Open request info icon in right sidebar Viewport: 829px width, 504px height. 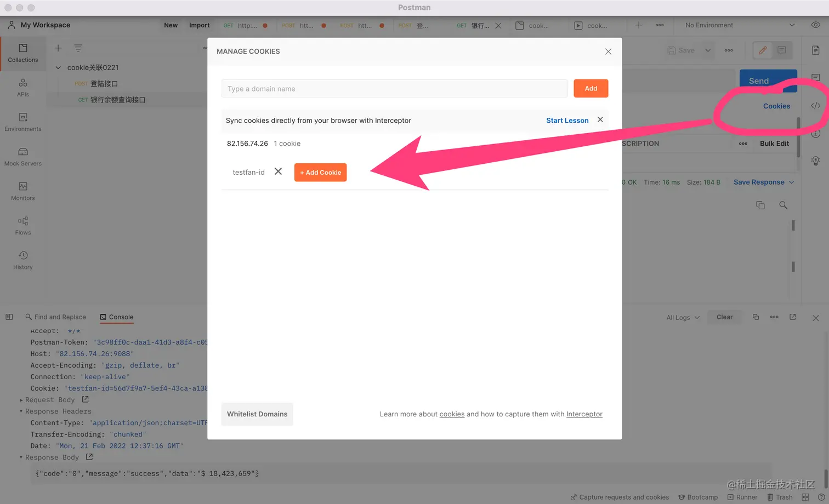click(x=816, y=133)
